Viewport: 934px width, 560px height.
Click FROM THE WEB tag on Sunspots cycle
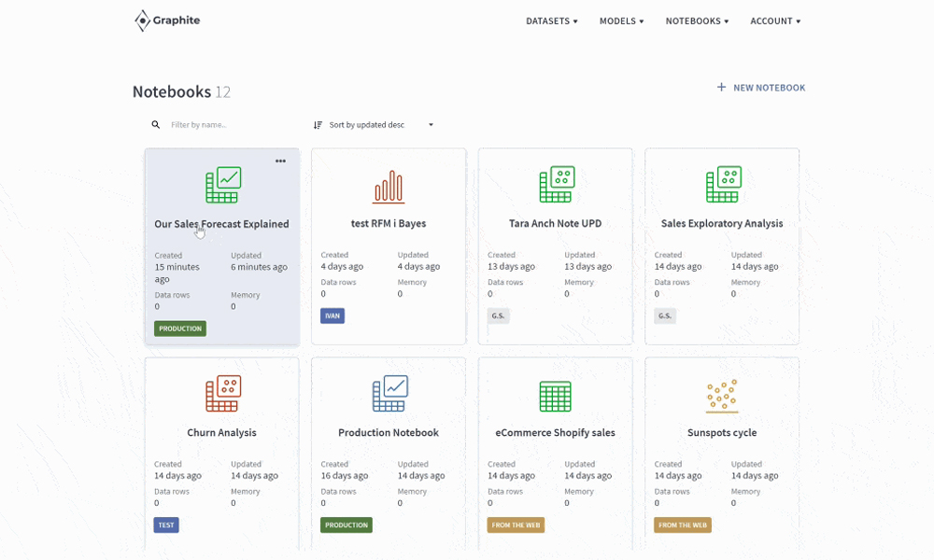[683, 525]
